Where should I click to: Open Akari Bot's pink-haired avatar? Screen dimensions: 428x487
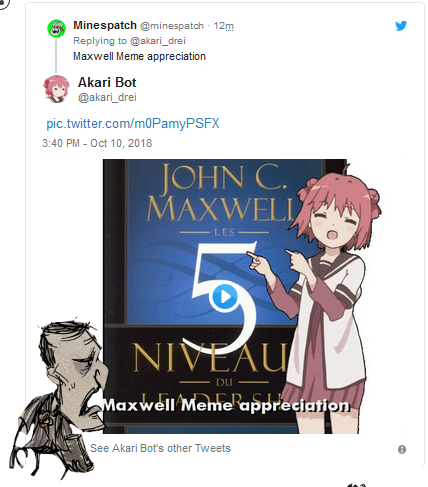coord(56,89)
